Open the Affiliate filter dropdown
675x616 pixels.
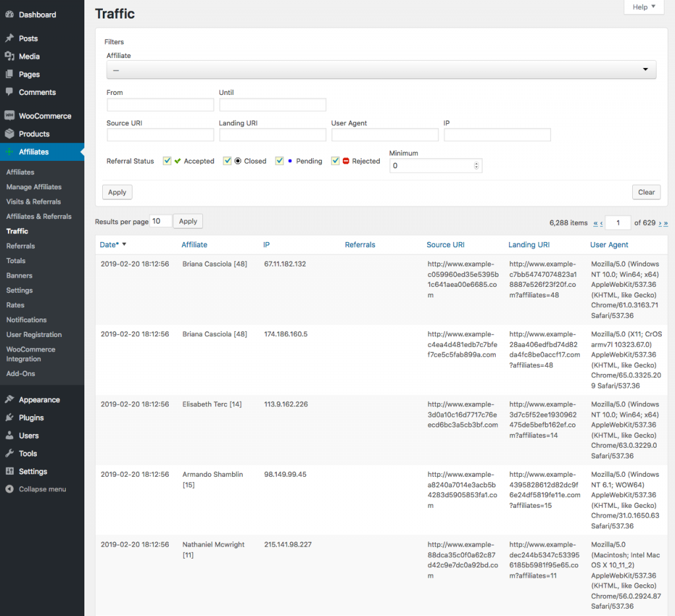pyautogui.click(x=381, y=70)
